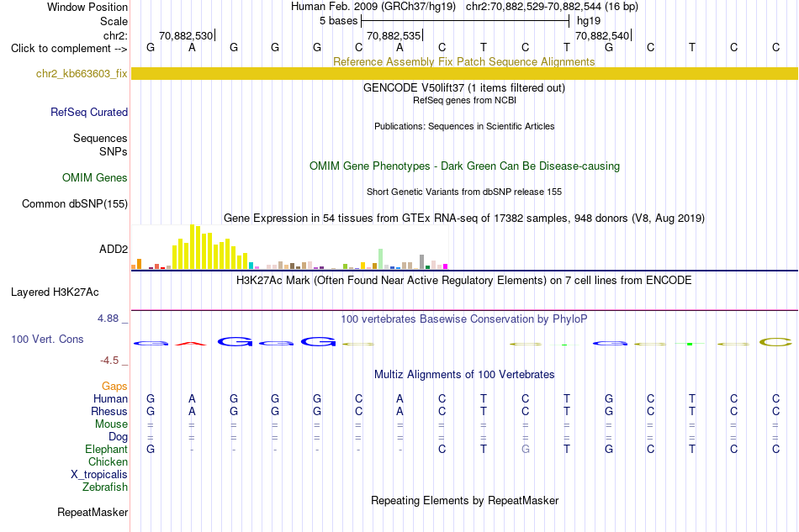The width and height of the screenshot is (799, 532).
Task: Click position marker 70,882,535
Action: point(394,35)
